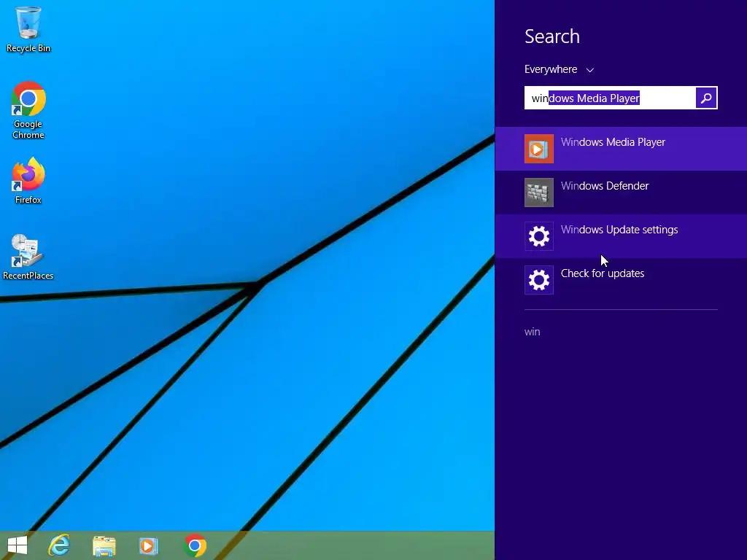Open the Windows Media Player search result

pos(621,149)
